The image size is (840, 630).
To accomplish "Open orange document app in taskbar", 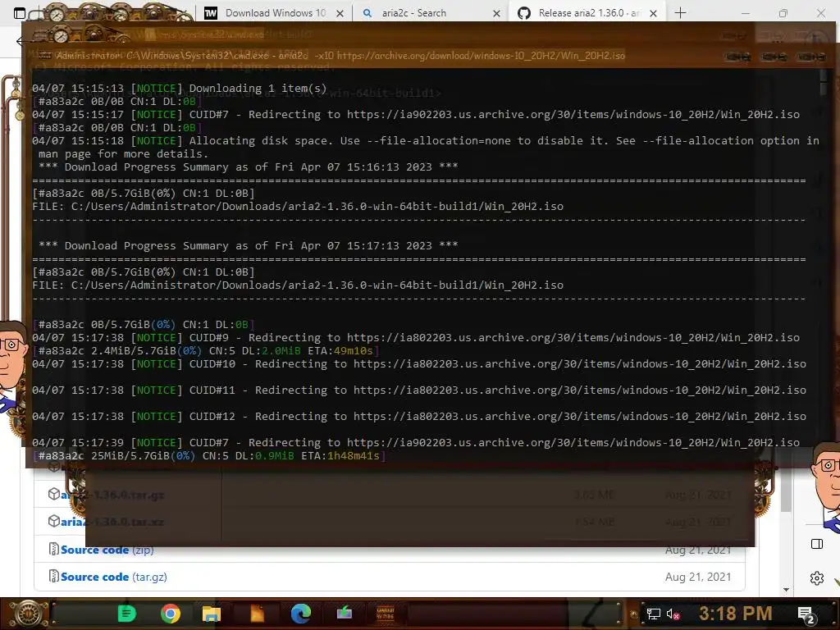I will [257, 614].
